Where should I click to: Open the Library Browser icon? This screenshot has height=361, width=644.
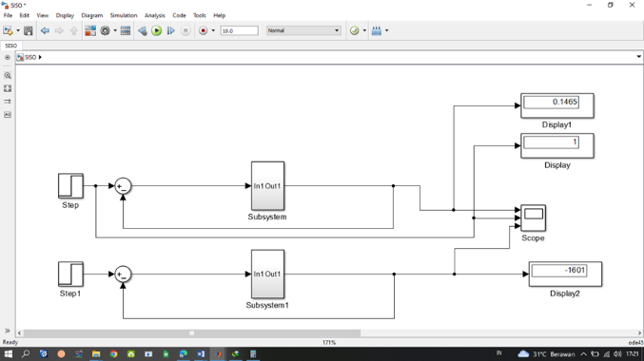(x=90, y=30)
